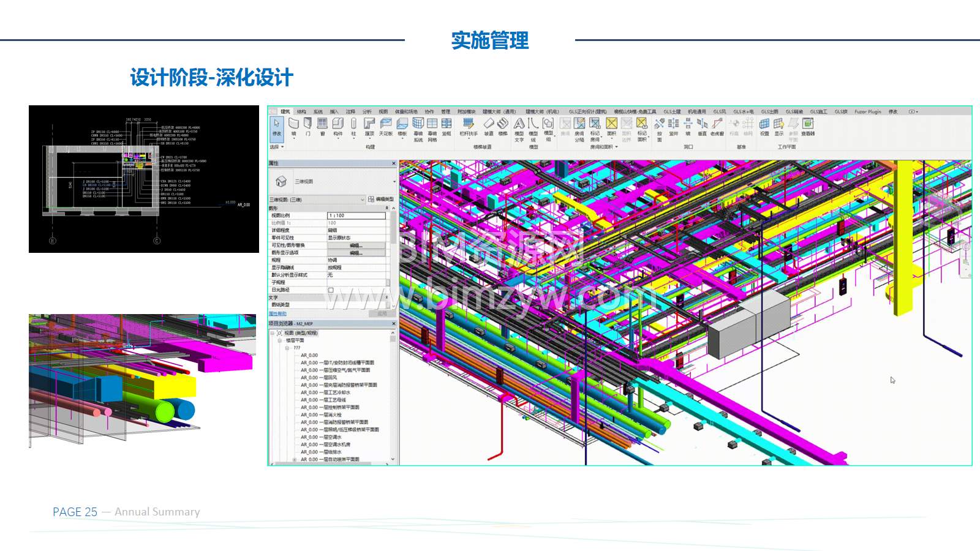Pick the 墙 (Wall) tool
This screenshot has width=980, height=551.
tap(293, 127)
